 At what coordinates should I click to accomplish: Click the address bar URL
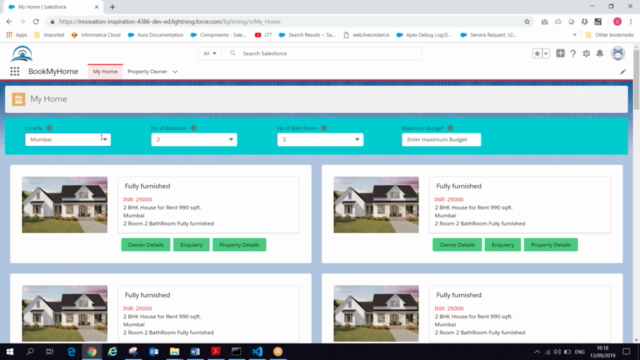(x=169, y=22)
